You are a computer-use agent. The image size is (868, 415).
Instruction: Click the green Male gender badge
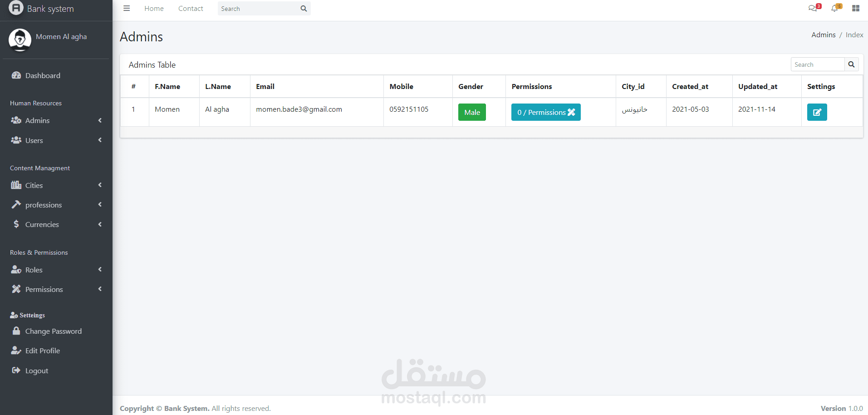(x=472, y=112)
